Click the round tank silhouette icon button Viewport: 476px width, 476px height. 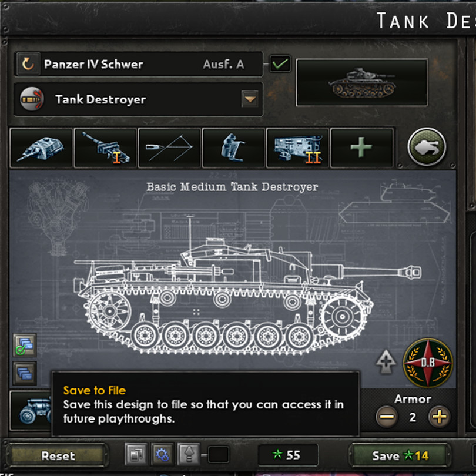(x=427, y=147)
